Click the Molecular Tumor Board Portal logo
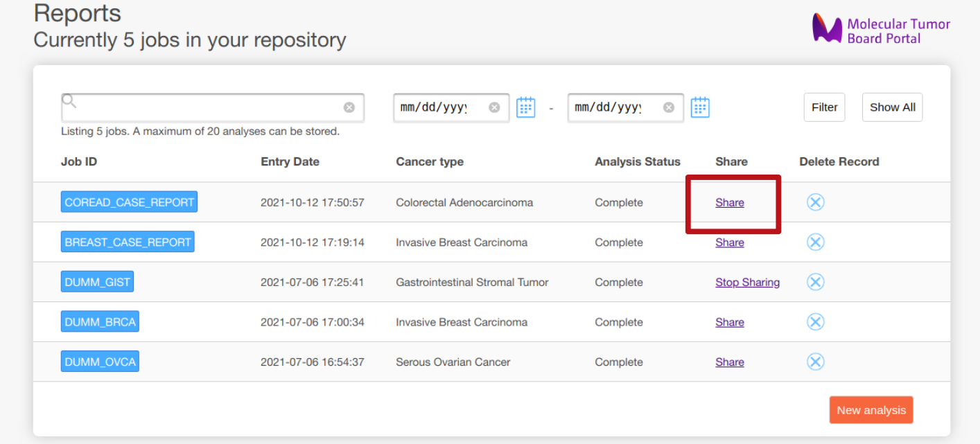980x444 pixels. coord(881,30)
